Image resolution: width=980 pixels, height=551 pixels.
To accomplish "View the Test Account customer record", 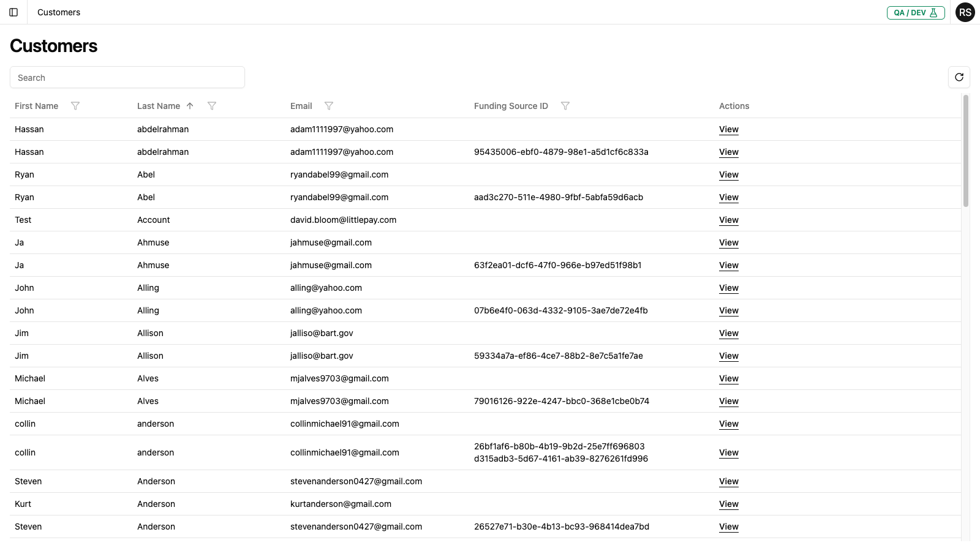I will 728,220.
